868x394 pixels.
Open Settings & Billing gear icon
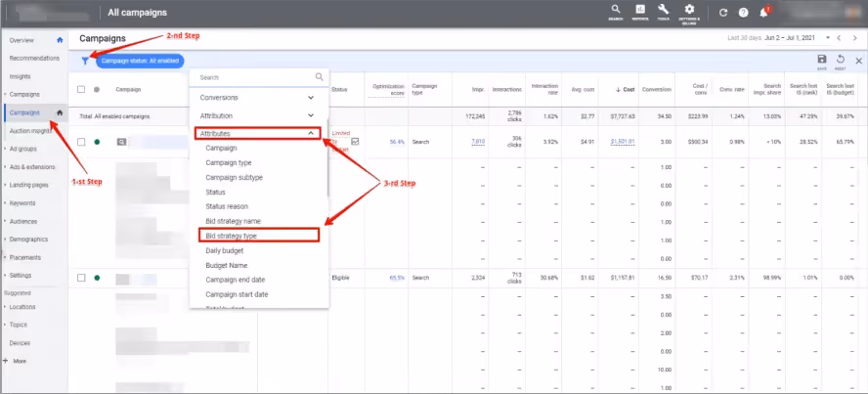coord(689,12)
